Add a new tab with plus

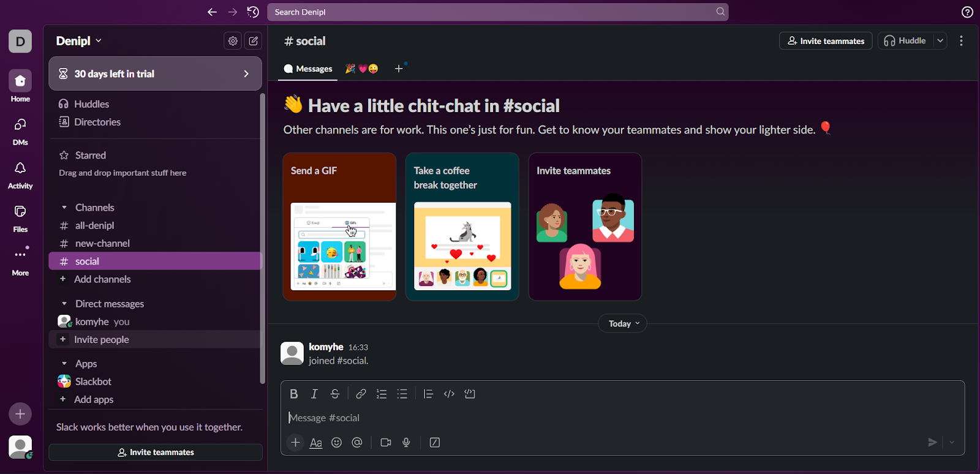coord(399,69)
